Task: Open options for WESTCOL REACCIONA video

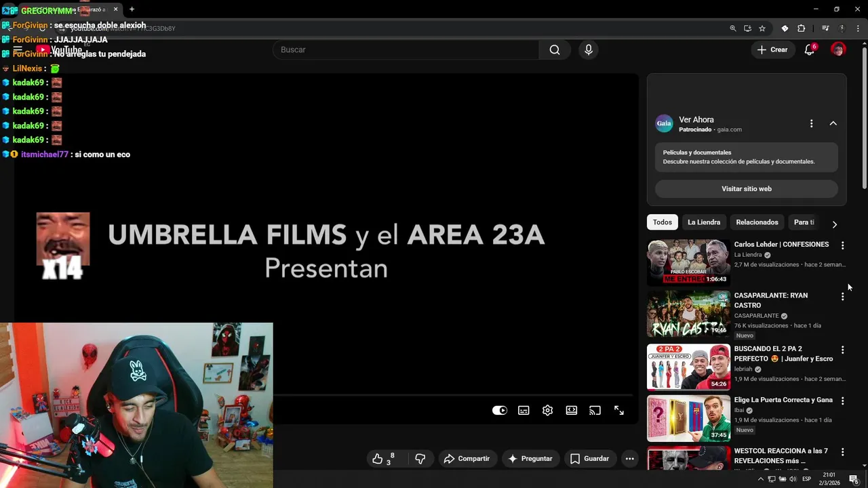Action: [843, 451]
